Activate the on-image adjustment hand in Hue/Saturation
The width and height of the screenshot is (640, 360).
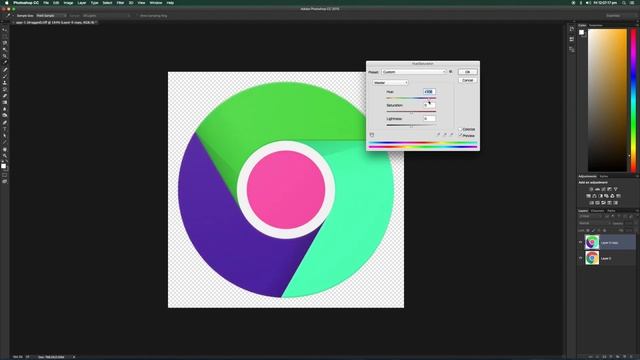point(372,135)
